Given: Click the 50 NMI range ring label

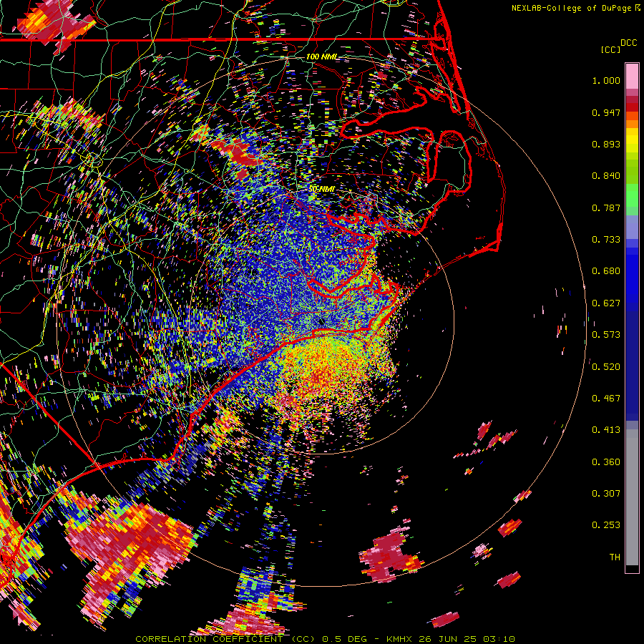Looking at the screenshot, I should [321, 190].
